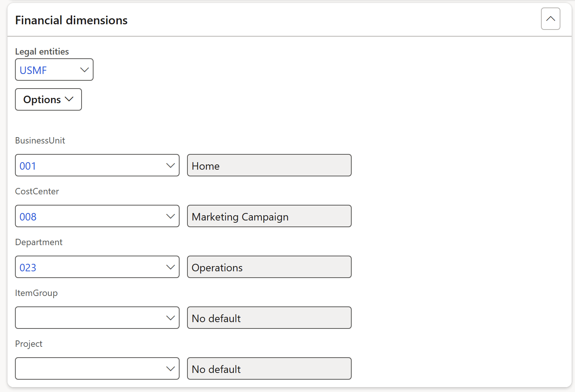Expand the BusinessUnit dropdown chevron
575x392 pixels.
[x=171, y=166]
